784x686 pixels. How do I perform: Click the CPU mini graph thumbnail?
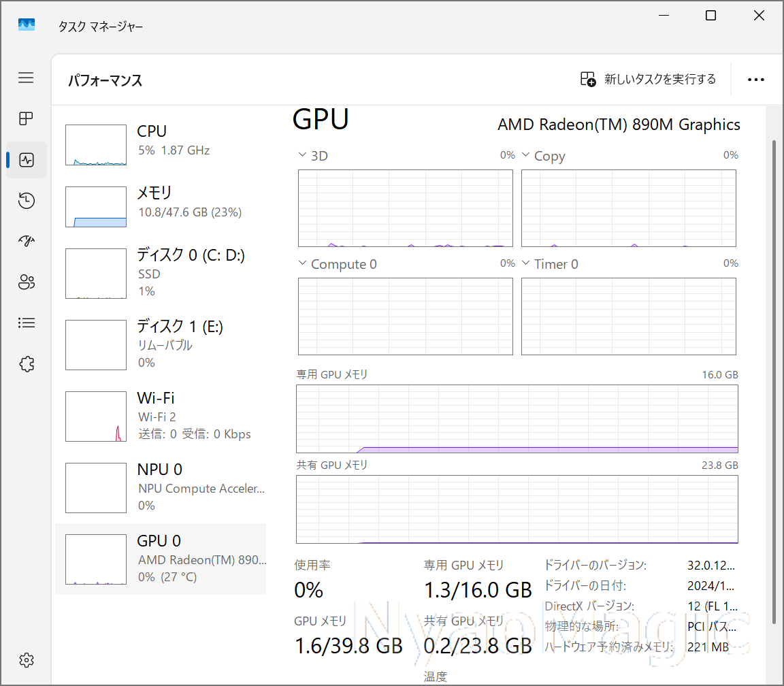coord(96,145)
